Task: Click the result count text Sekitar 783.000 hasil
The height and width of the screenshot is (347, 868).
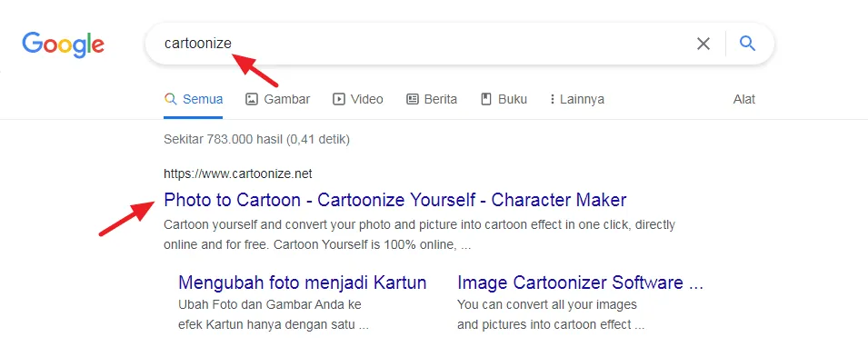Action: 257,140
